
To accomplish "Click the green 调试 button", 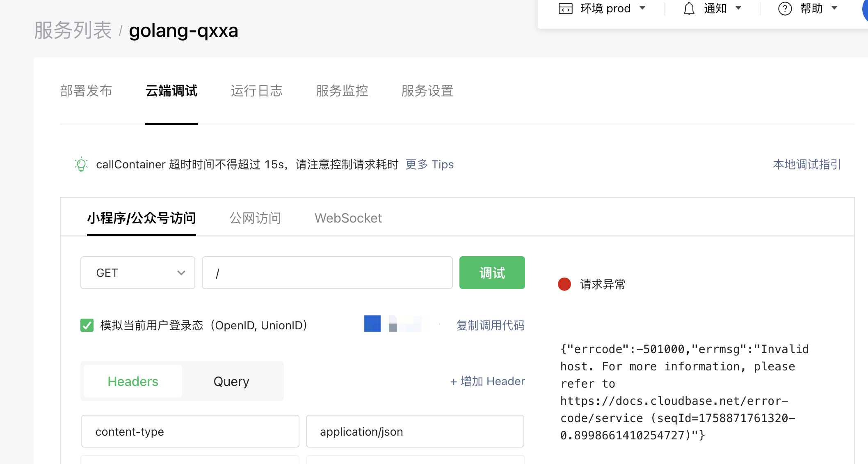I will [x=492, y=273].
